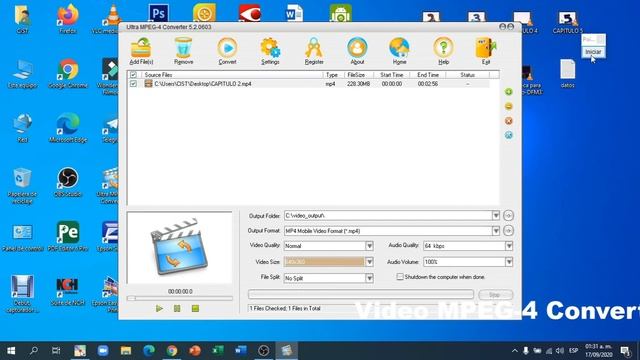Open taskbar search magnifier
640x360 pixels.
(34, 351)
